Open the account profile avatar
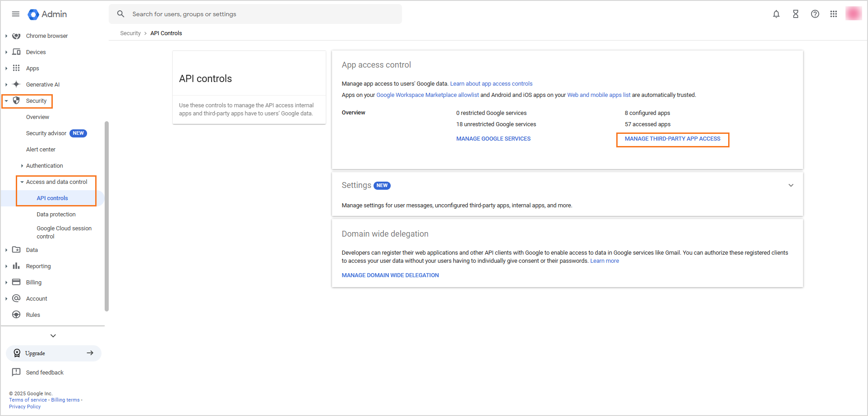Viewport: 868px width, 416px height. (854, 14)
